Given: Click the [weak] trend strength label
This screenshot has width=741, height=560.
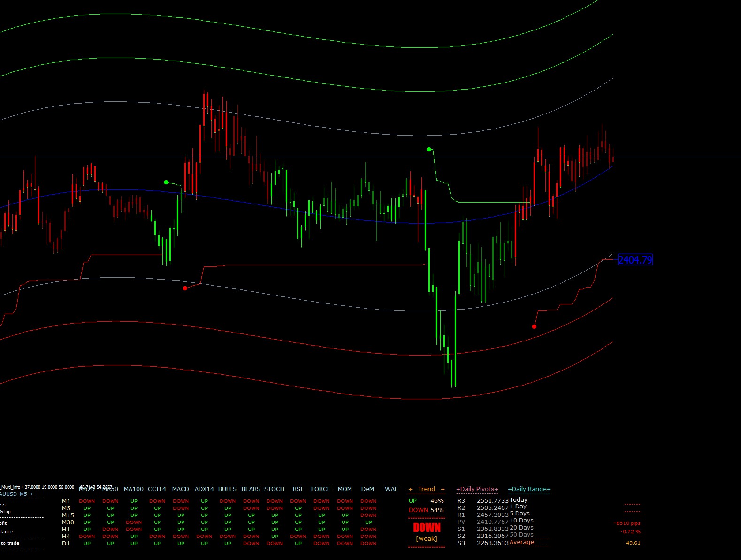Looking at the screenshot, I should [x=427, y=539].
